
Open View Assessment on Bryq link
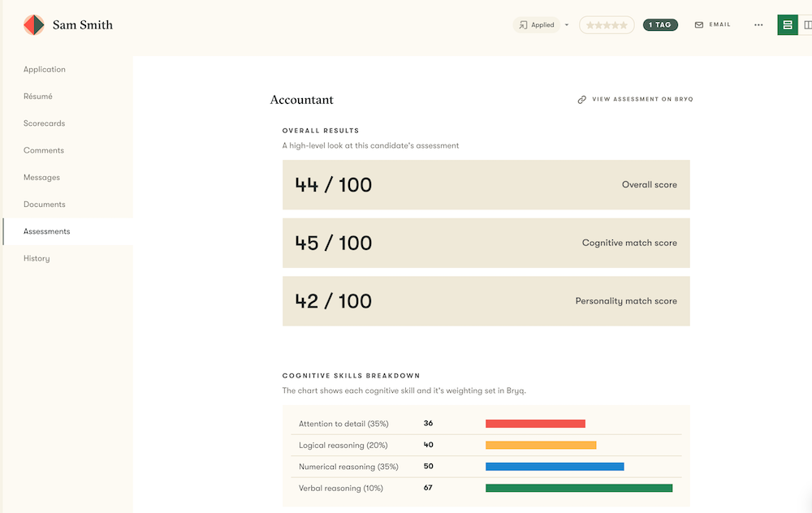[x=642, y=100]
